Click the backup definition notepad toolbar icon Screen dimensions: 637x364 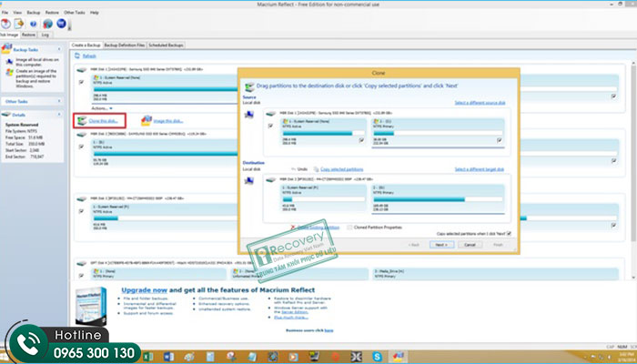(x=19, y=24)
